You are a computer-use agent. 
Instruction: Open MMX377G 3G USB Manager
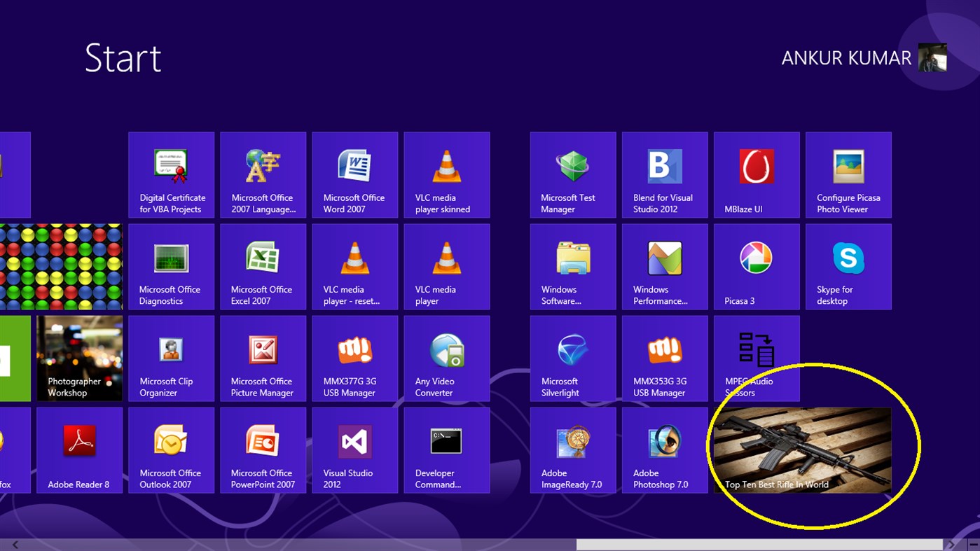coord(355,358)
